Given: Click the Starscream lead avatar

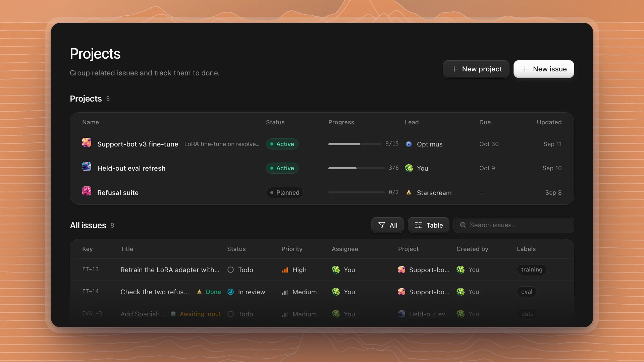Looking at the screenshot, I should [409, 192].
